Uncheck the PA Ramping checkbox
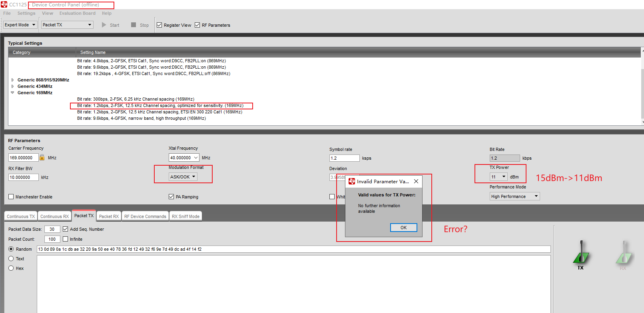Viewport: 644px width, 313px height. click(171, 196)
